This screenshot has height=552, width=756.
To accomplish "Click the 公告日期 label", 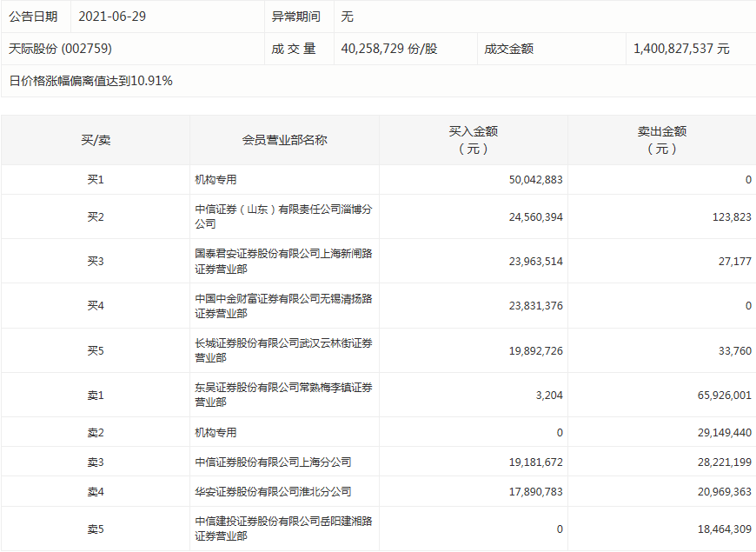I will pos(33,17).
